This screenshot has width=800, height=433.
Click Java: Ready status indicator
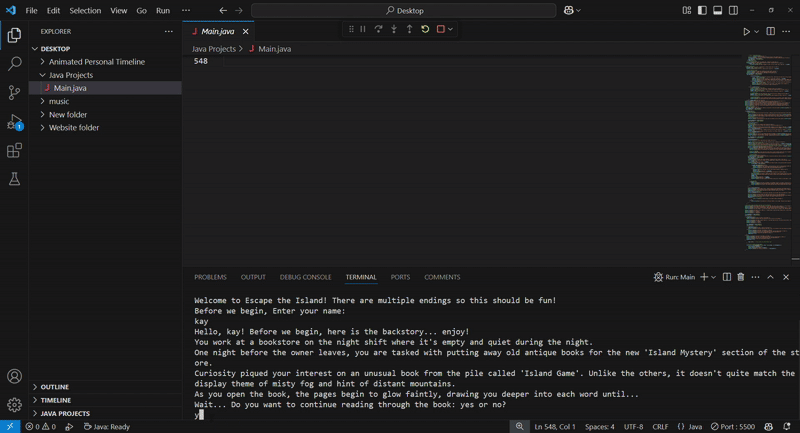point(107,427)
